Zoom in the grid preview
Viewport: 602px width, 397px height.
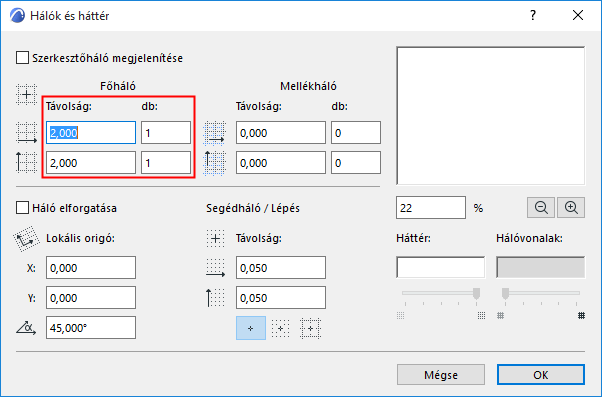pos(571,208)
